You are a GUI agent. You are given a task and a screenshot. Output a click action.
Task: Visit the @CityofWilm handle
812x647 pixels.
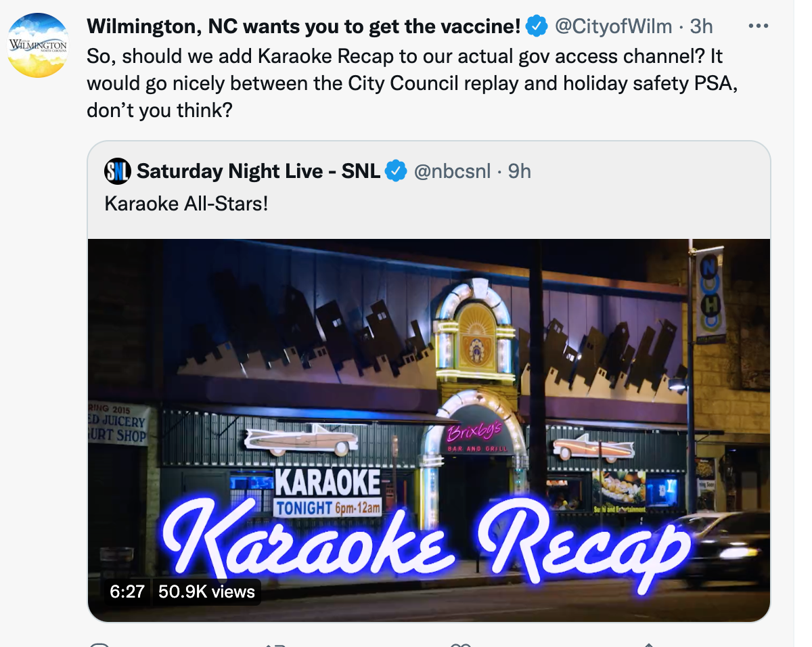coord(614,26)
